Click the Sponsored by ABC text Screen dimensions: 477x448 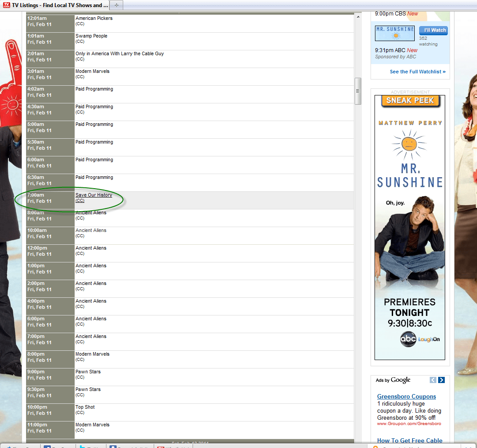[395, 57]
